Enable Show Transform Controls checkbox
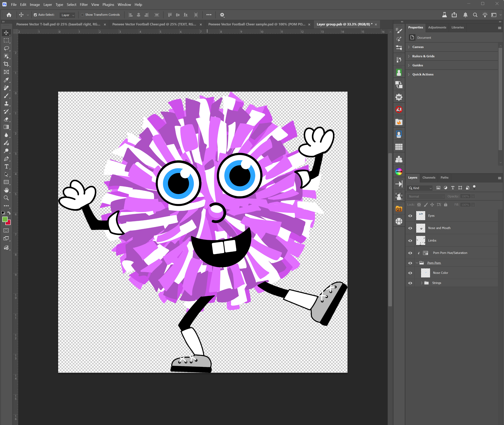Viewport: 504px width, 425px height. [x=82, y=15]
